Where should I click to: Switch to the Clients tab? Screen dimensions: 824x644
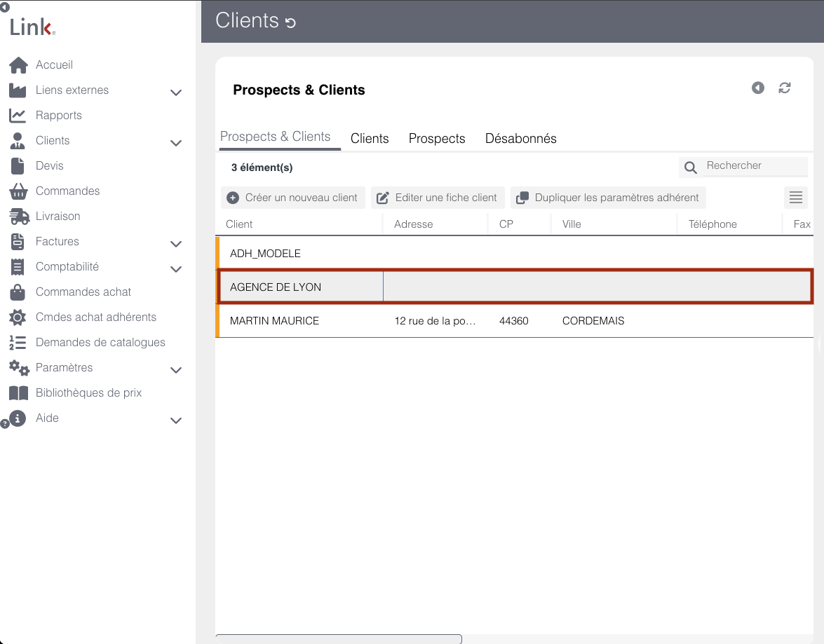click(x=370, y=139)
